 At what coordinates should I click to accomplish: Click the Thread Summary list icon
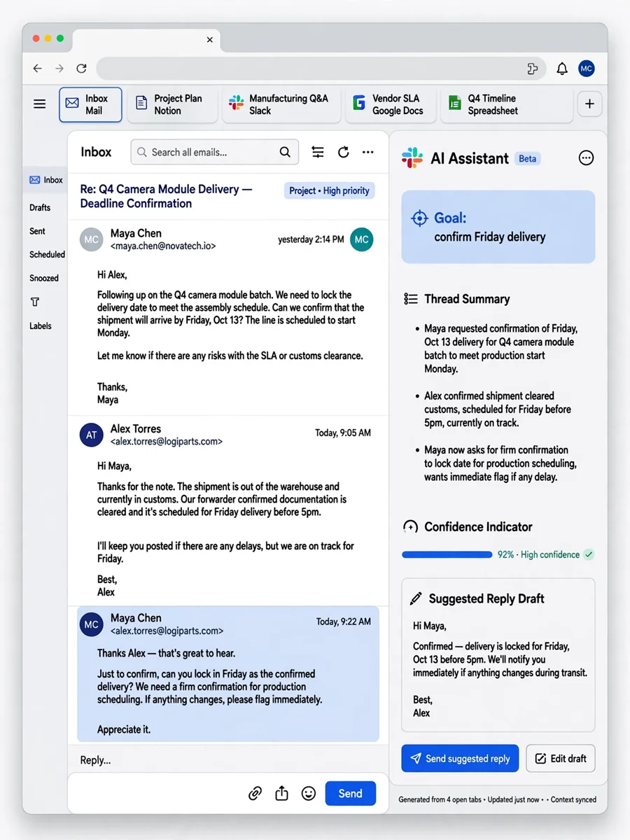[x=411, y=299]
